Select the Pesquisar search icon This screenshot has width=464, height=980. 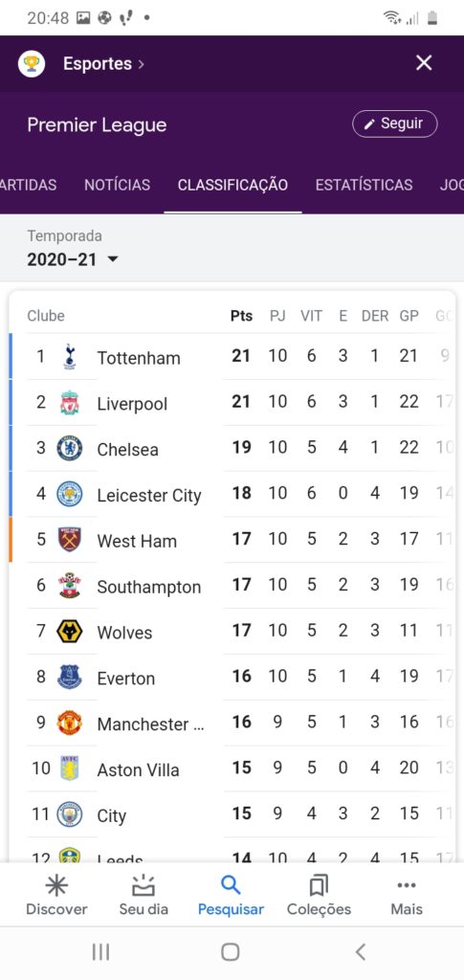pos(231,885)
